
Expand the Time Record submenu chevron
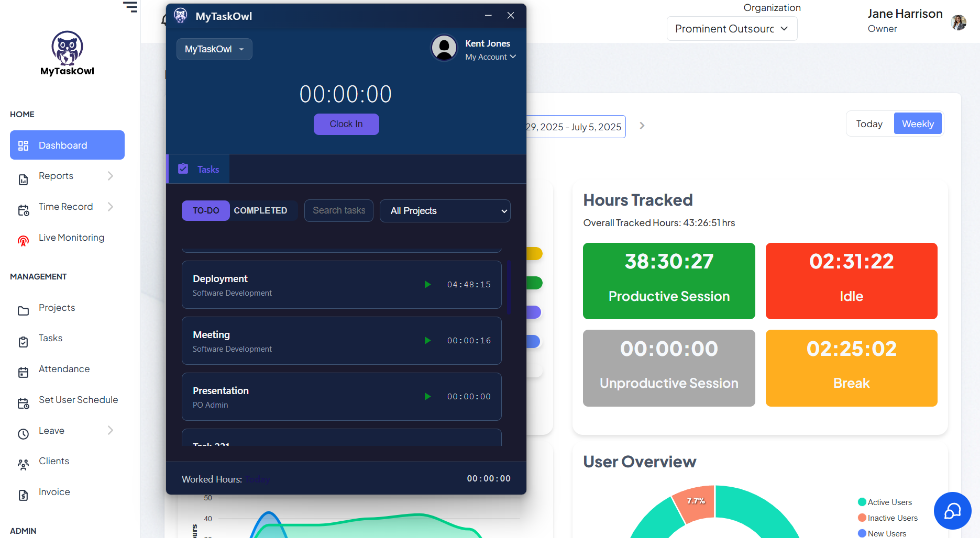point(111,207)
